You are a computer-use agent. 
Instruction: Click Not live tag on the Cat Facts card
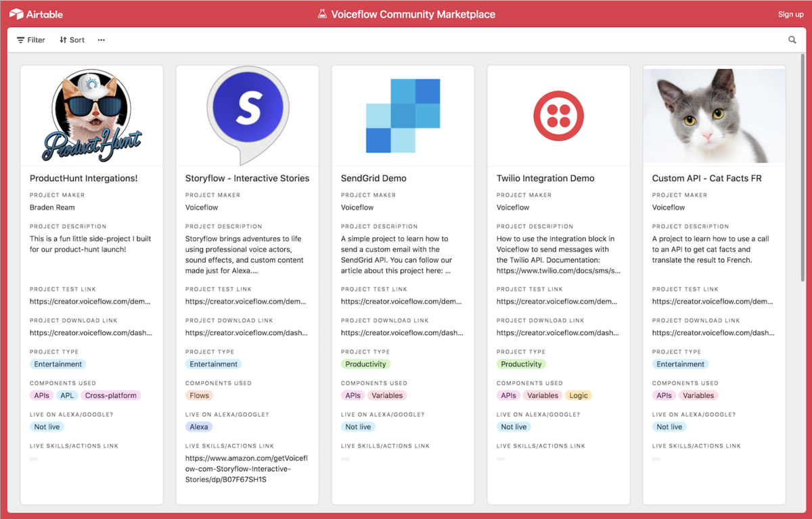670,427
